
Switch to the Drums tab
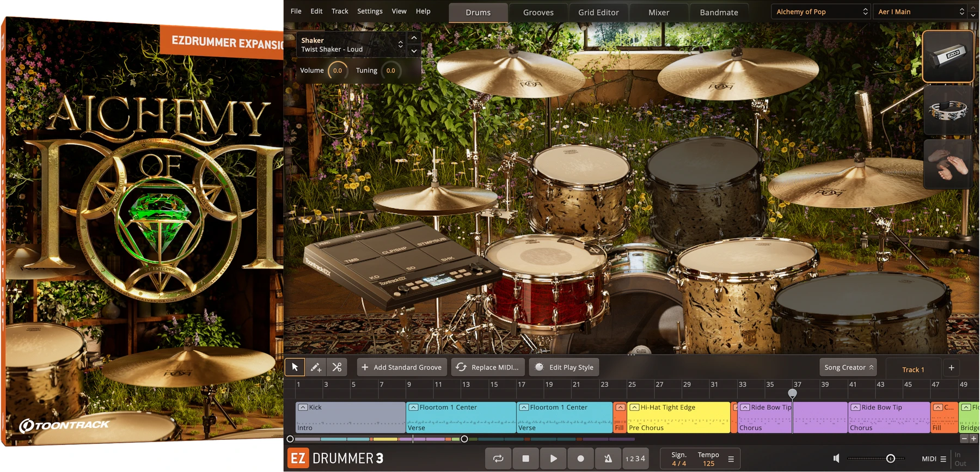(x=478, y=13)
